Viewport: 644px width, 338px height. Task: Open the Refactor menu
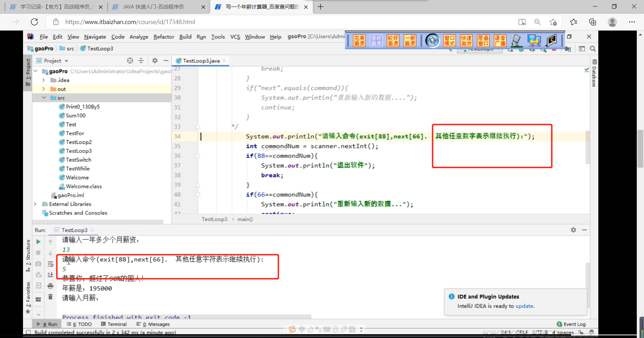(x=164, y=37)
